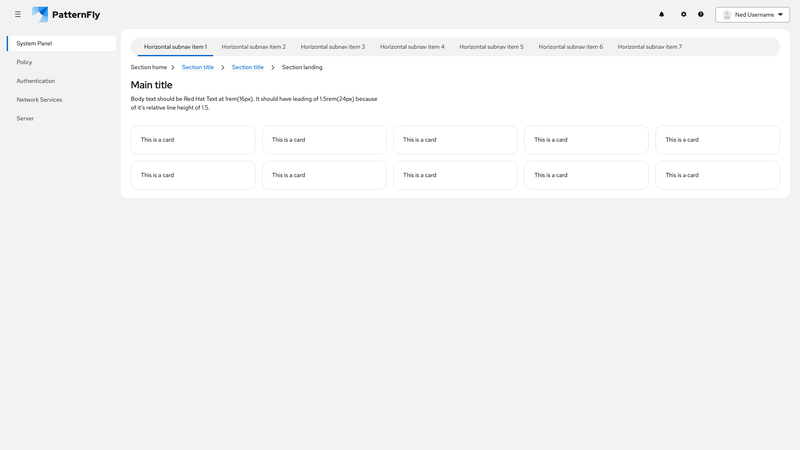Switch to Horizontal subnav item 4
Screen dimensions: 800x450
pyautogui.click(x=412, y=47)
